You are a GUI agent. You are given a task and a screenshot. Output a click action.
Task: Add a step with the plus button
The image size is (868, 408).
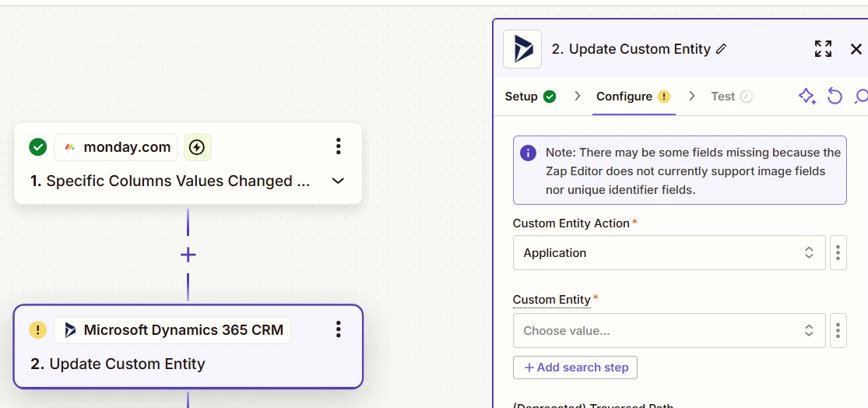point(188,255)
